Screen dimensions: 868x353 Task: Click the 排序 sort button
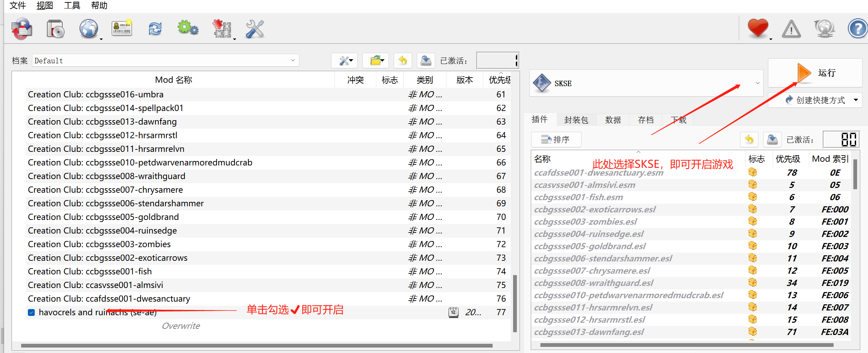click(x=556, y=140)
